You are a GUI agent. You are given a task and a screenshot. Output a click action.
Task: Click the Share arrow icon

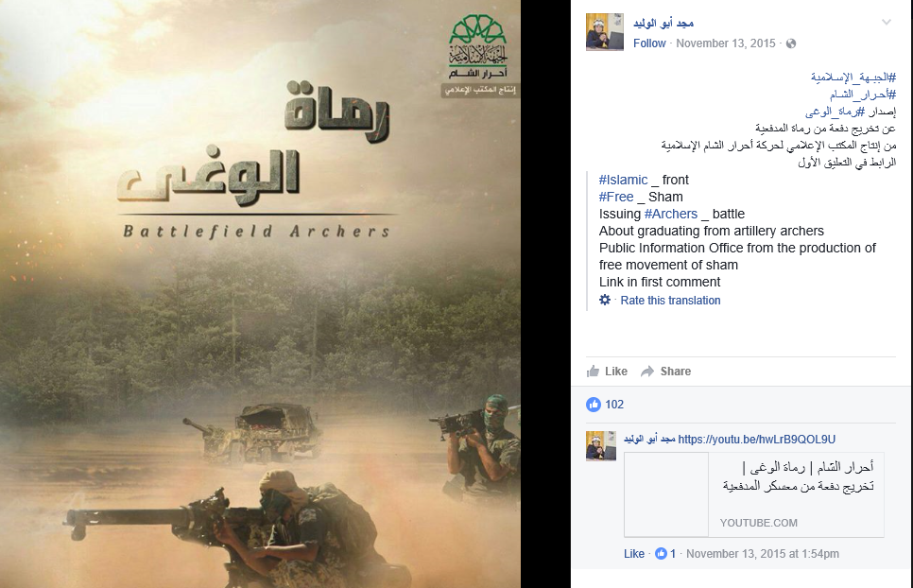tap(647, 372)
